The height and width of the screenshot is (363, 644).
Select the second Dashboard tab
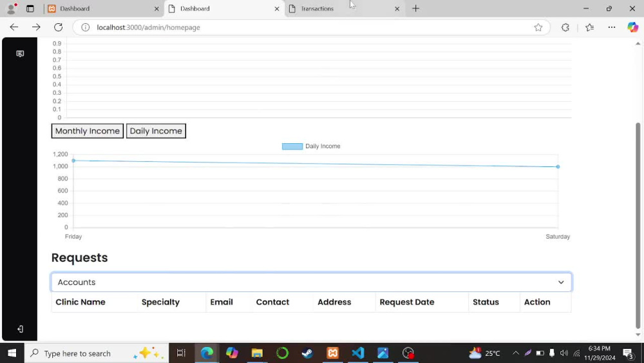click(x=224, y=8)
